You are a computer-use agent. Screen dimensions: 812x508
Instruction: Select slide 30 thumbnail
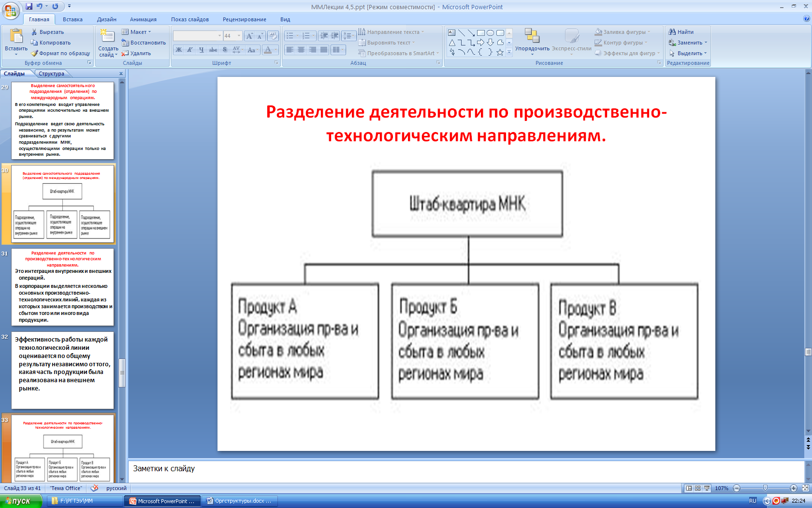coord(63,204)
